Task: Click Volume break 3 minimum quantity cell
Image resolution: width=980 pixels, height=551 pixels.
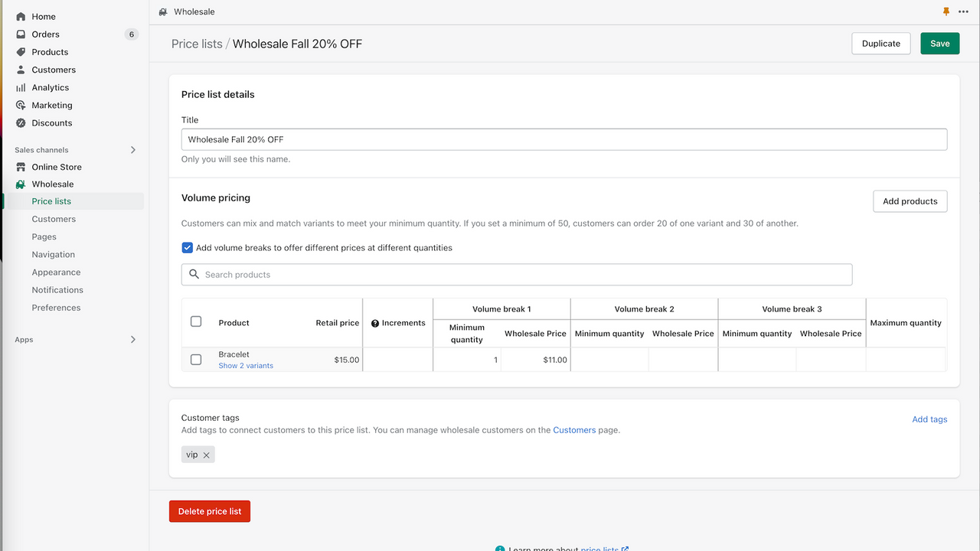Action: [757, 360]
